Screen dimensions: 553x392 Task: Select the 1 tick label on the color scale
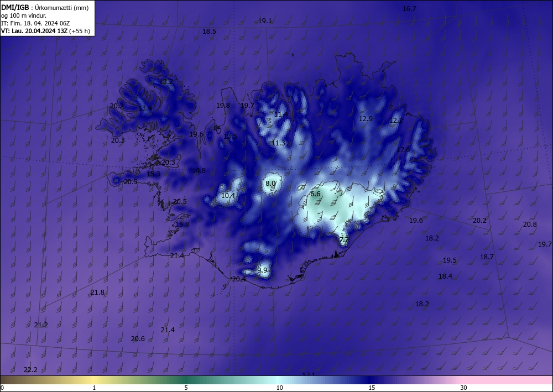[94, 388]
